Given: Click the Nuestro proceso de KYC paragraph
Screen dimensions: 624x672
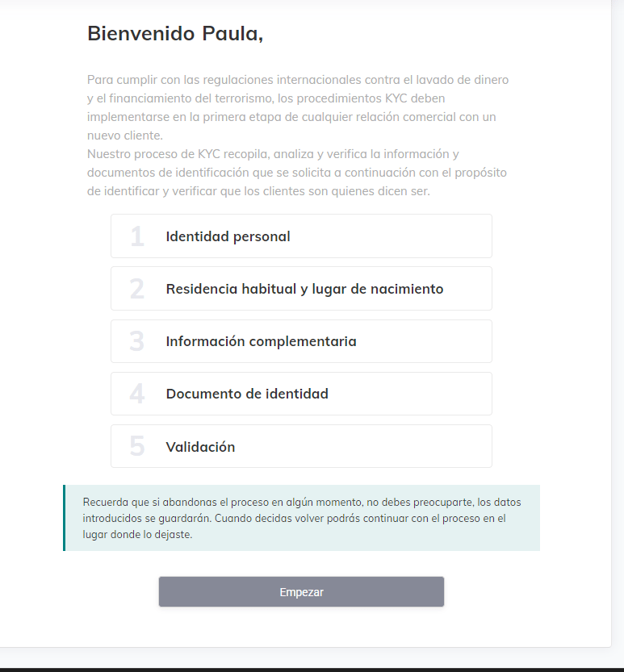Looking at the screenshot, I should coord(297,173).
